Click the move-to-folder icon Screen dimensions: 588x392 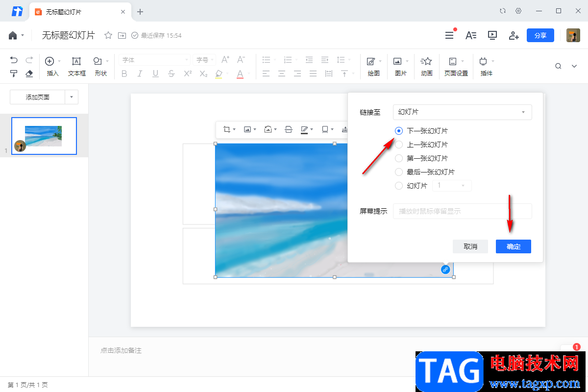(x=122, y=35)
